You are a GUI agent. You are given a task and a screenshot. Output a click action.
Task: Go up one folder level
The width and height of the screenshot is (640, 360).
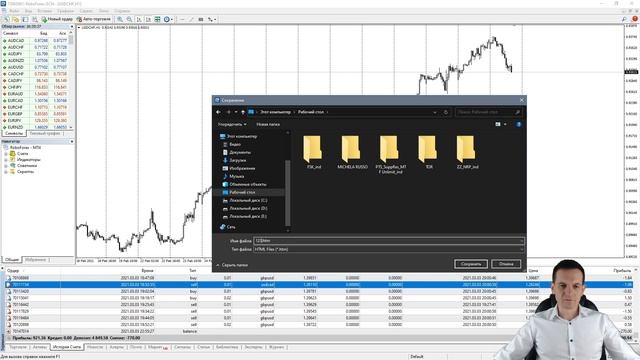243,112
